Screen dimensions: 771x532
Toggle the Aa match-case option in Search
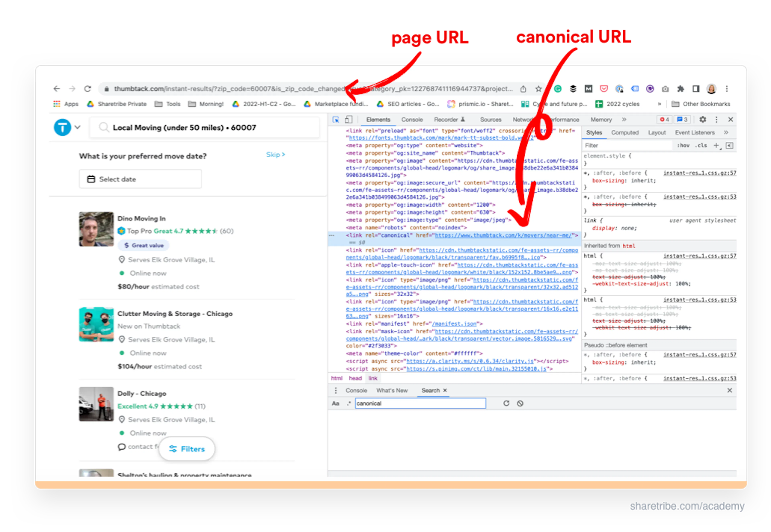(x=336, y=403)
